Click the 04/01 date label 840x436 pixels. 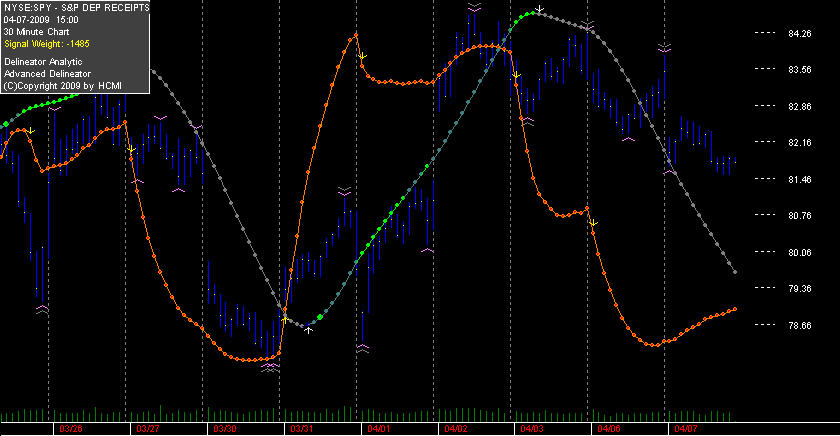tap(379, 429)
